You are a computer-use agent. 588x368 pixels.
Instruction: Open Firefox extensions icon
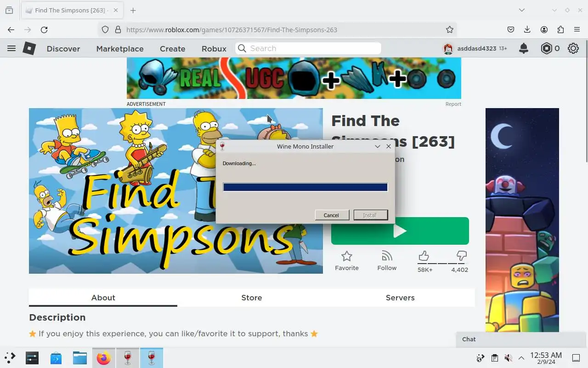pos(560,29)
